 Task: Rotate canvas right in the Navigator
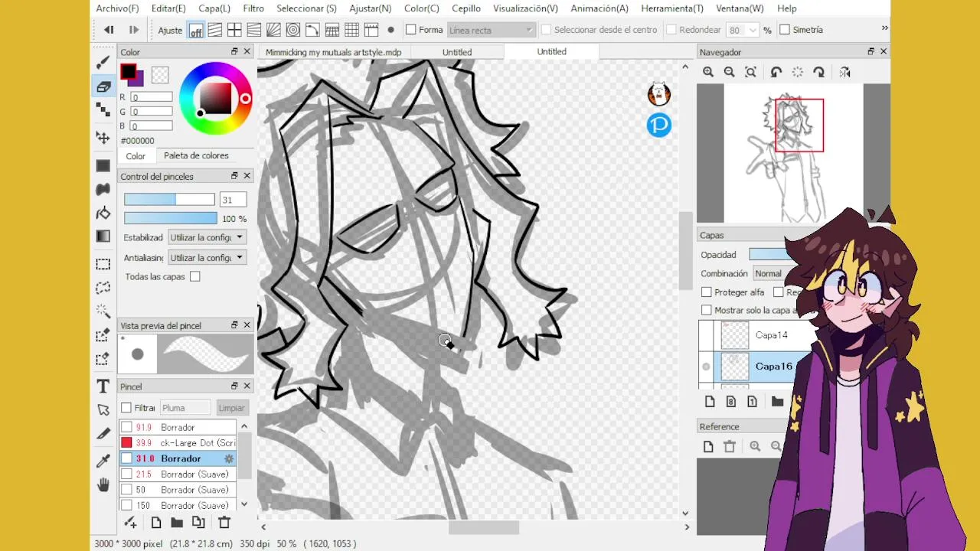click(819, 72)
